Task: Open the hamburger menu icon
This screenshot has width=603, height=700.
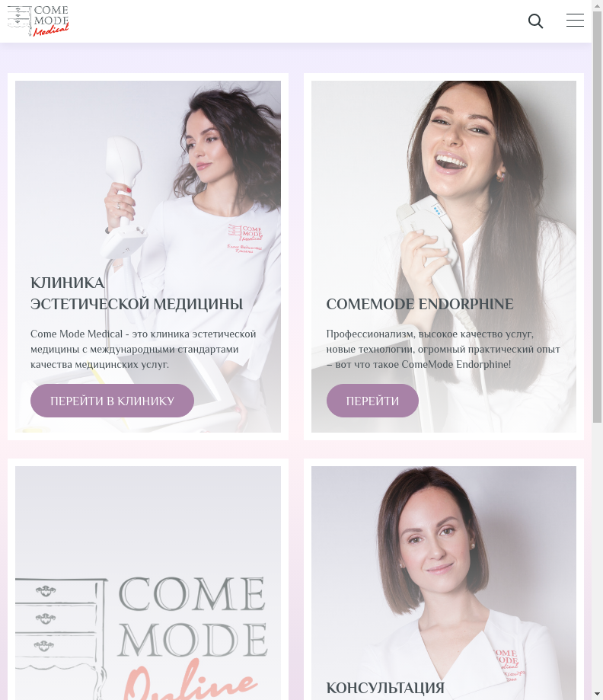Action: (575, 20)
